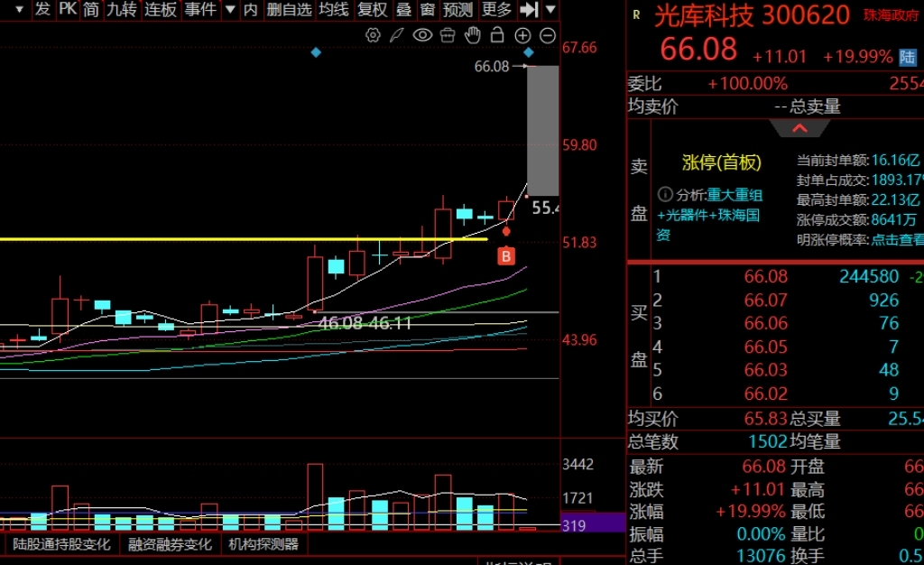This screenshot has width=924, height=565.
Task: Click the 内 toolbar button
Action: (251, 9)
